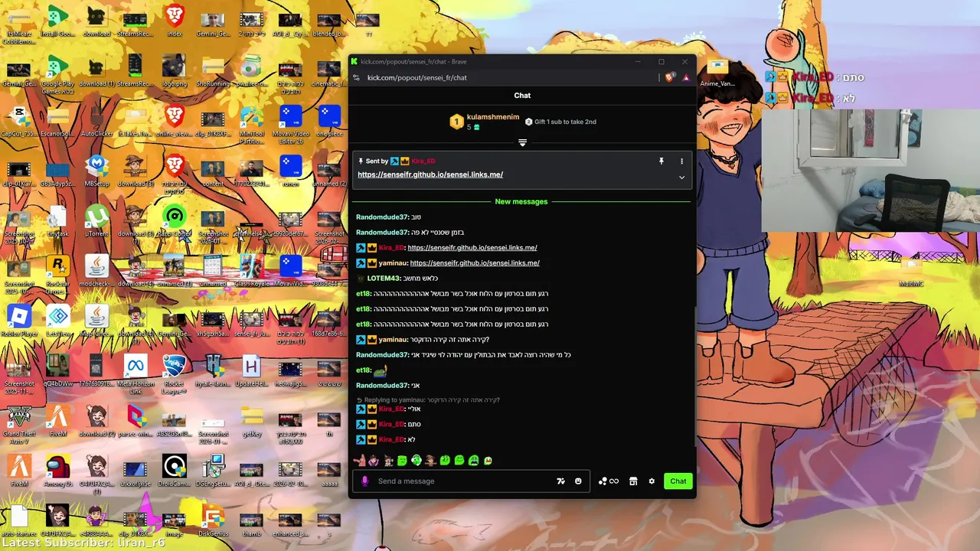Select last quick emote in emote row
This screenshot has width=980, height=551.
coord(488,460)
